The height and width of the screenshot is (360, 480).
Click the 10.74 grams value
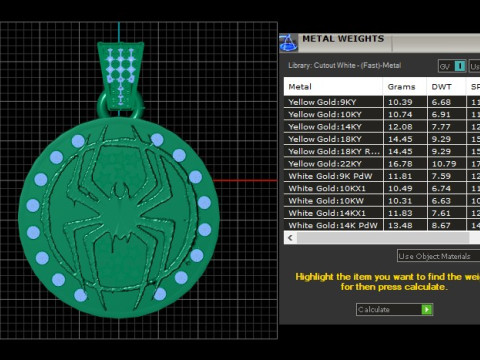pyautogui.click(x=400, y=115)
